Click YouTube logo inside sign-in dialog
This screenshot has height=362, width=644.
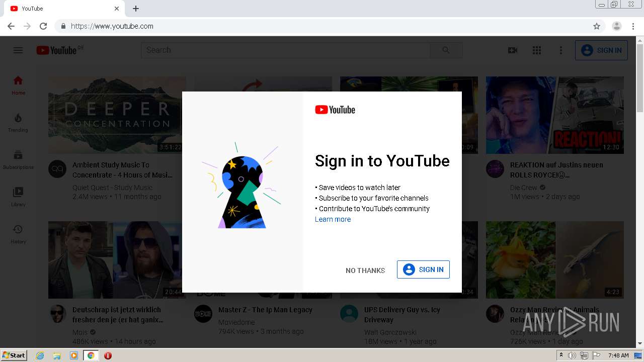[335, 110]
